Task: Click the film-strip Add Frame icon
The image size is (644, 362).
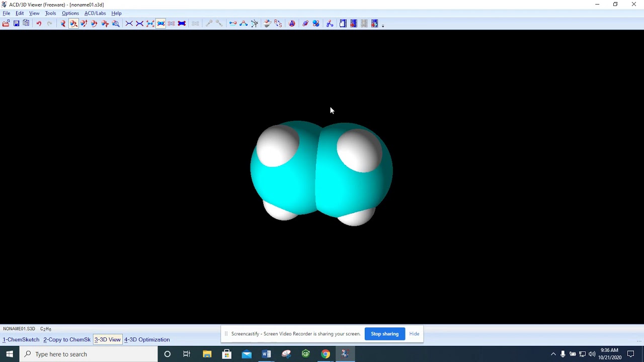Action: 354,24
